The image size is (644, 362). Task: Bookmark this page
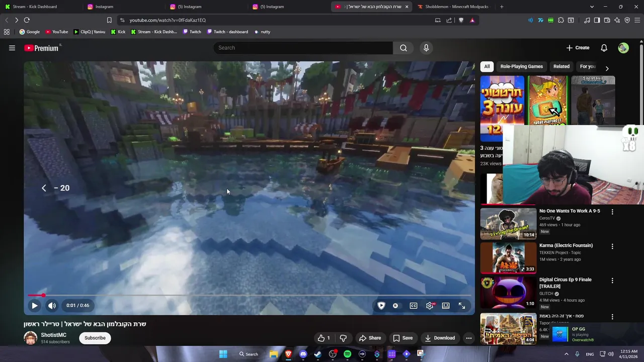pyautogui.click(x=109, y=20)
